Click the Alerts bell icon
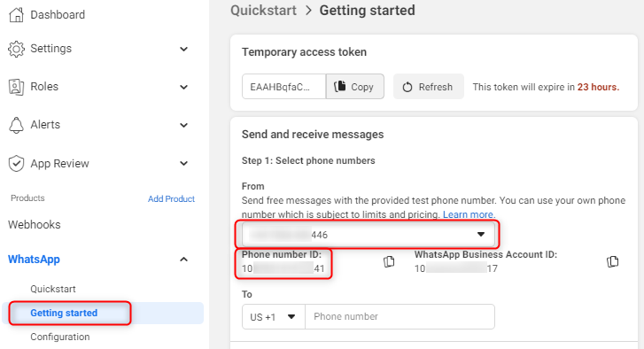 coord(16,125)
